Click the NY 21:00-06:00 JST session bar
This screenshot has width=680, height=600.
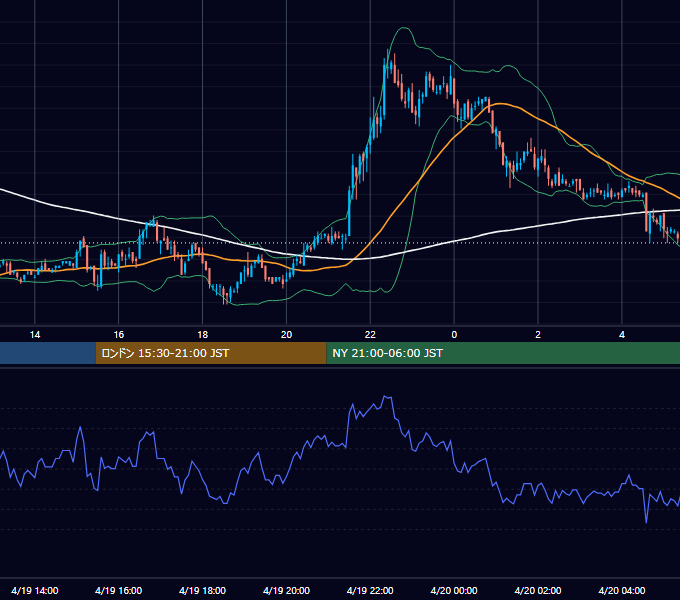[503, 353]
